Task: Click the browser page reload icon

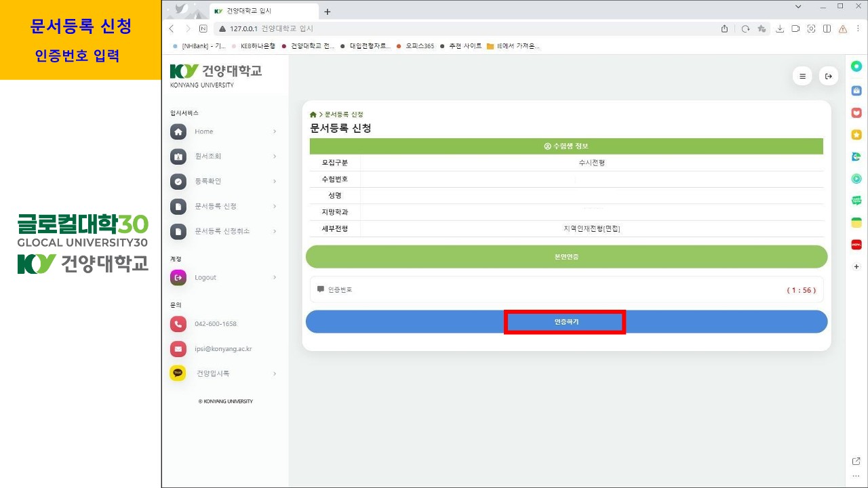Action: 745,29
